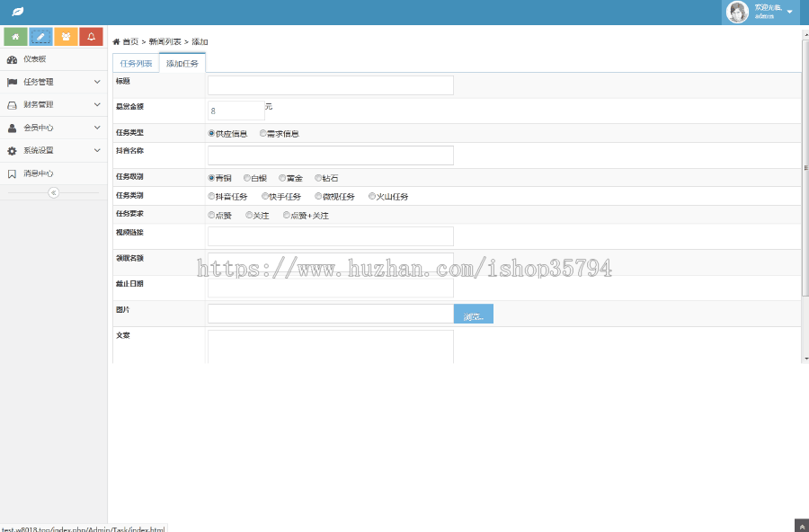The width and height of the screenshot is (809, 532).
Task: Click the 标题 title input field
Action: tap(331, 85)
